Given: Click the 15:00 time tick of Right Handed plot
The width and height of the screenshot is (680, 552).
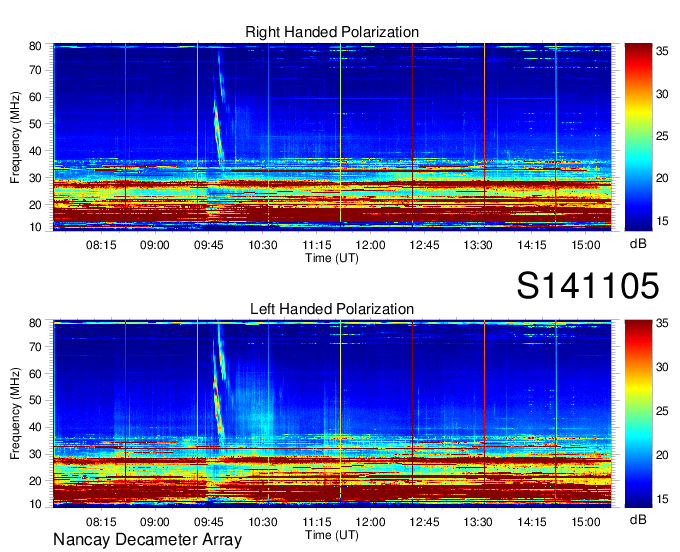Looking at the screenshot, I should tap(586, 245).
